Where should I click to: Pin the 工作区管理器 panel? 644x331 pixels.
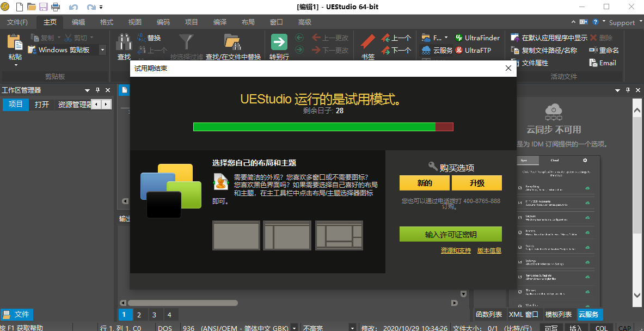click(98, 90)
